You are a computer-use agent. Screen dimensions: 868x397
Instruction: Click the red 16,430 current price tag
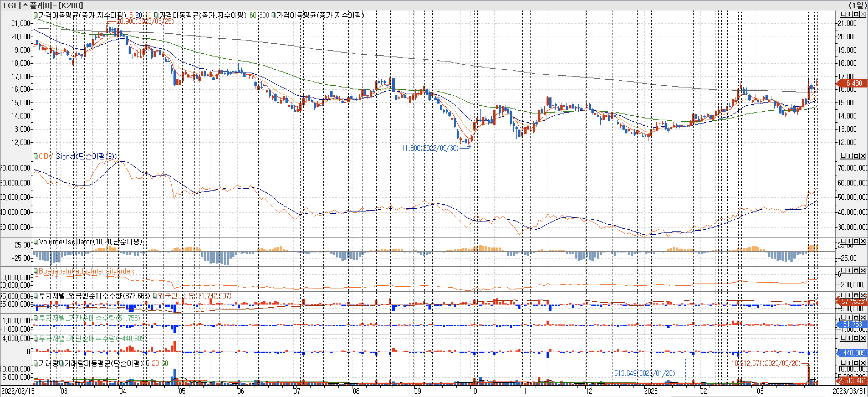pyautogui.click(x=852, y=83)
